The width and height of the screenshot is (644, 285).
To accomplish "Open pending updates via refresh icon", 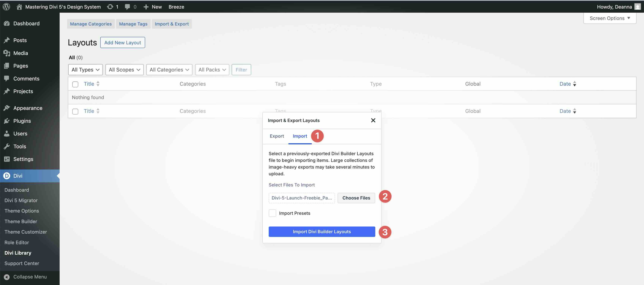I will click(x=110, y=7).
